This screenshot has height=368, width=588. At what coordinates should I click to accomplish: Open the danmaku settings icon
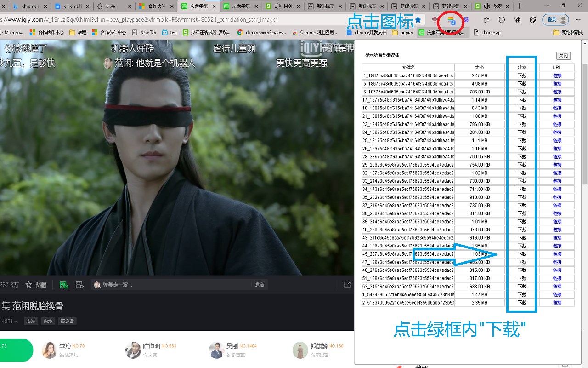pyautogui.click(x=79, y=285)
